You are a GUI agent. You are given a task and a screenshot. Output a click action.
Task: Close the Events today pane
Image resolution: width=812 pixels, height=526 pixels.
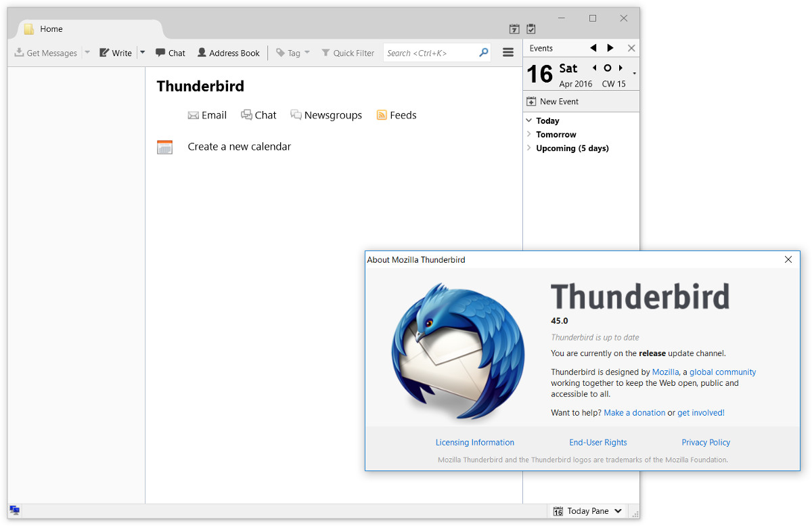point(631,48)
